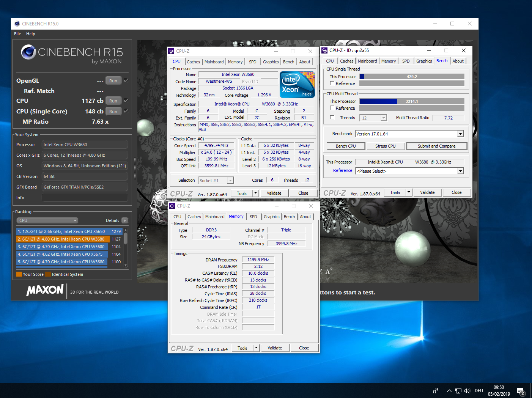Open Benchmark Version 17.01.64 dropdown

(x=409, y=134)
